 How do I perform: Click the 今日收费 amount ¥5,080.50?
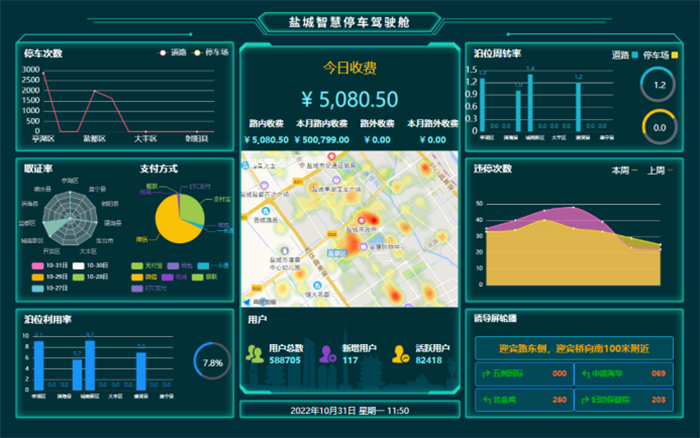[349, 99]
